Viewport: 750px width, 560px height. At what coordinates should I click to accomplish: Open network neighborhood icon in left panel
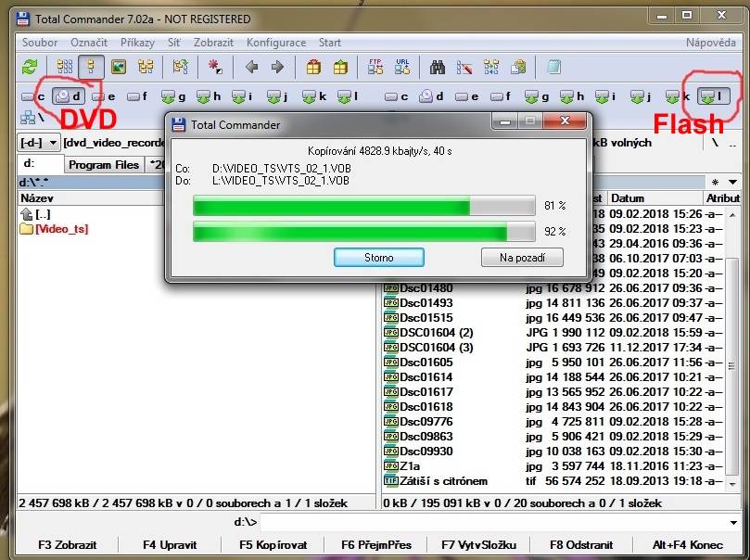32,117
